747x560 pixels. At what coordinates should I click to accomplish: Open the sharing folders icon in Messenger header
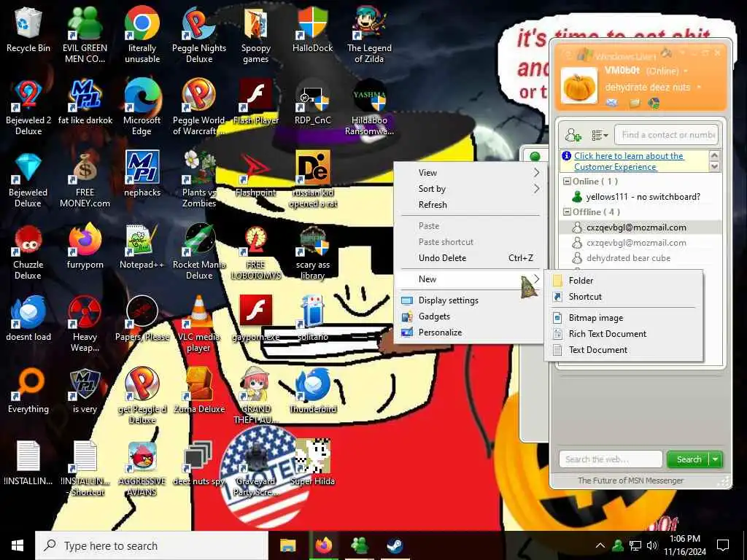coord(634,102)
